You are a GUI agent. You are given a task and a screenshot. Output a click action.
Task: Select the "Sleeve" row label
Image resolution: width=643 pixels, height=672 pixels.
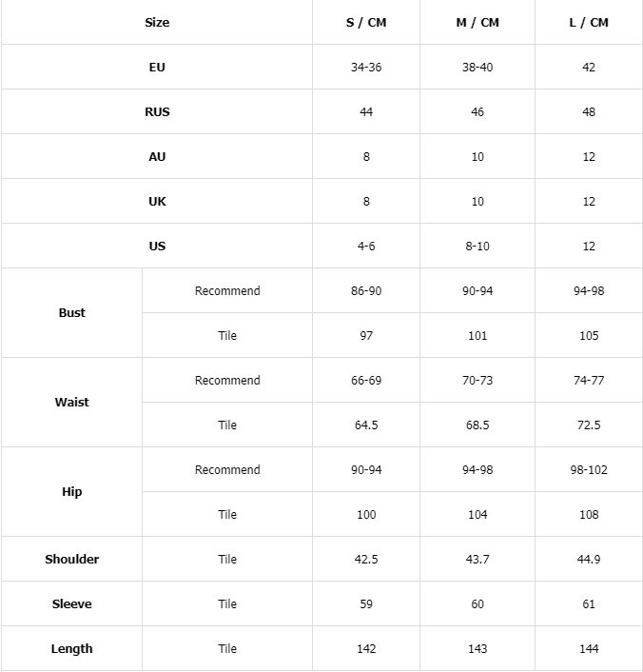tap(72, 604)
